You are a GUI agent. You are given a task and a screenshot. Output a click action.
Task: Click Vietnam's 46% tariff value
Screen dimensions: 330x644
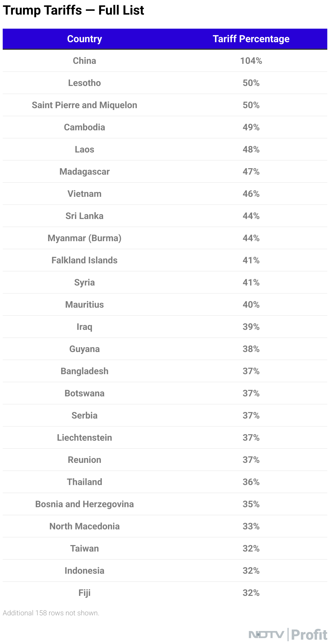251,194
